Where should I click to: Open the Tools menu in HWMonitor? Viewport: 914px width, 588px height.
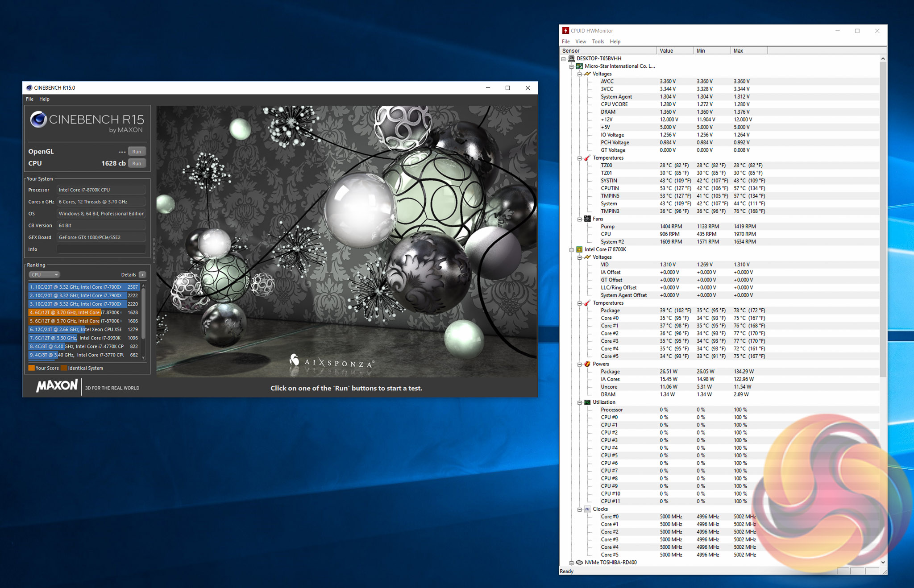(x=598, y=41)
